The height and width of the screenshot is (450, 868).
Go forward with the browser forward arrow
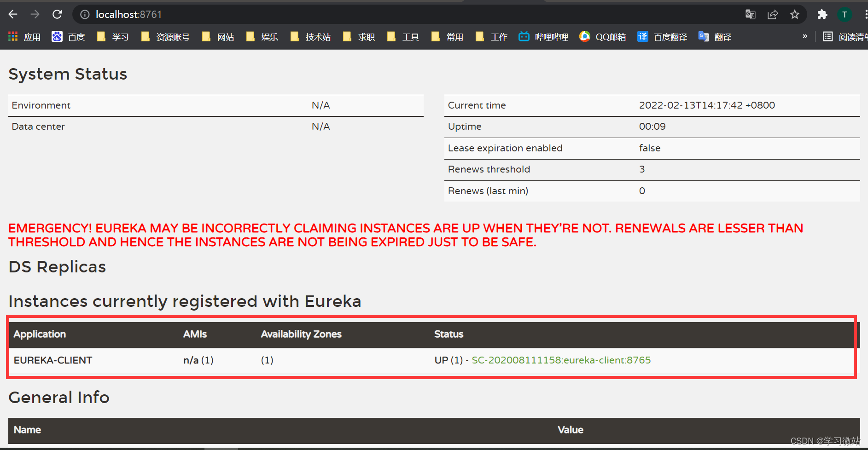click(x=35, y=14)
